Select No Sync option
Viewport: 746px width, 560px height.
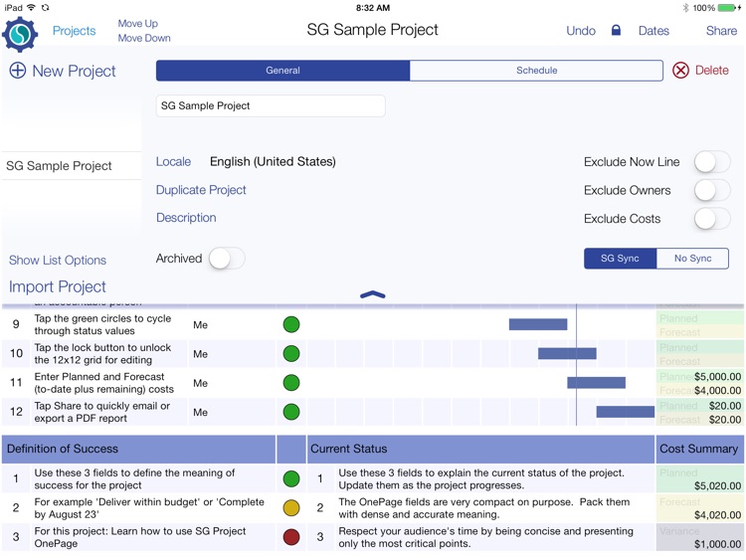pos(692,259)
